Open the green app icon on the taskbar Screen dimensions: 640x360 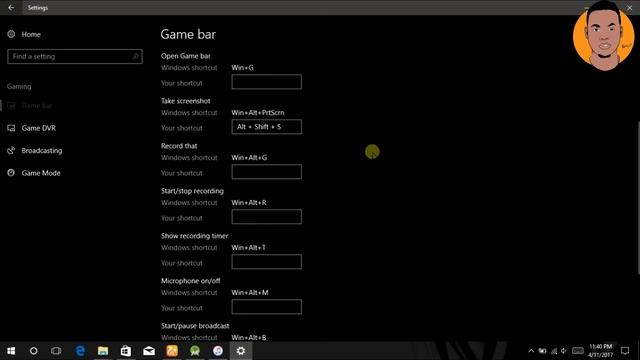click(x=195, y=351)
